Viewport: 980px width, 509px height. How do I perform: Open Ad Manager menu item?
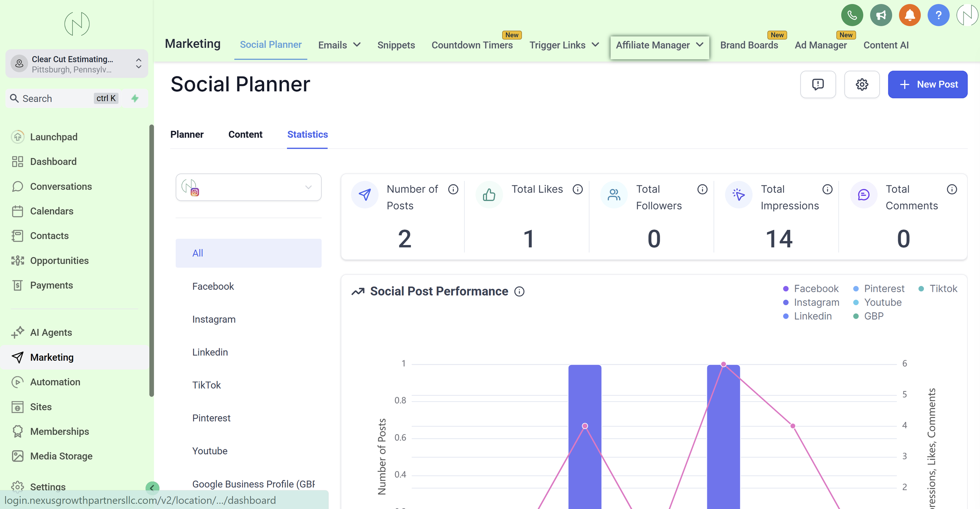pyautogui.click(x=820, y=45)
